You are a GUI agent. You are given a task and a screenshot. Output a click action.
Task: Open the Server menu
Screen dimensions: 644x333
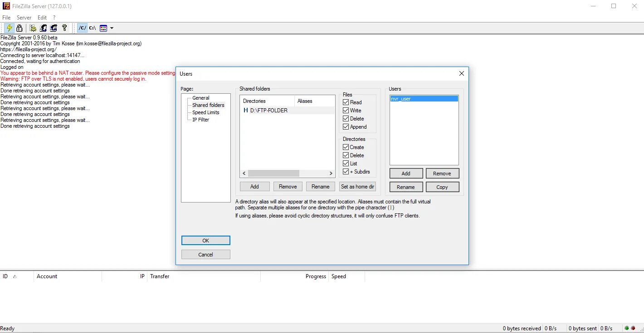[x=24, y=18]
